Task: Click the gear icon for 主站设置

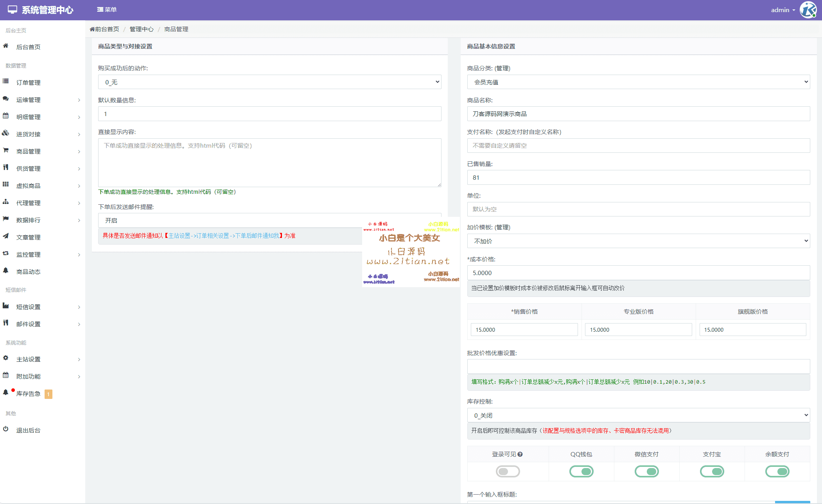Action: coord(6,358)
